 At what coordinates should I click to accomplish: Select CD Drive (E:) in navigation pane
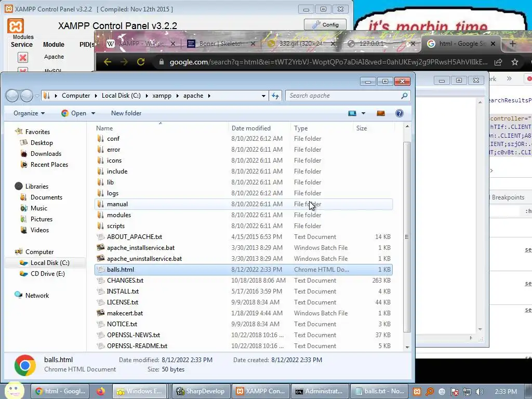47,274
